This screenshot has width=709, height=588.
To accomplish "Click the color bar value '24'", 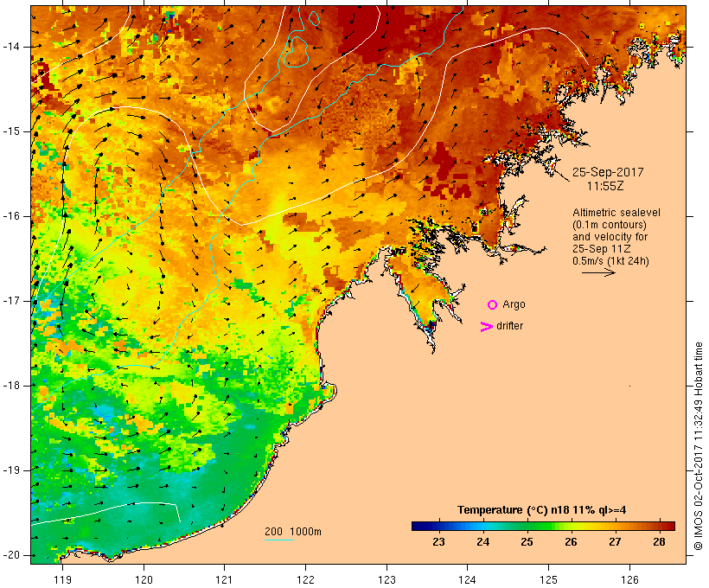I will 483,541.
